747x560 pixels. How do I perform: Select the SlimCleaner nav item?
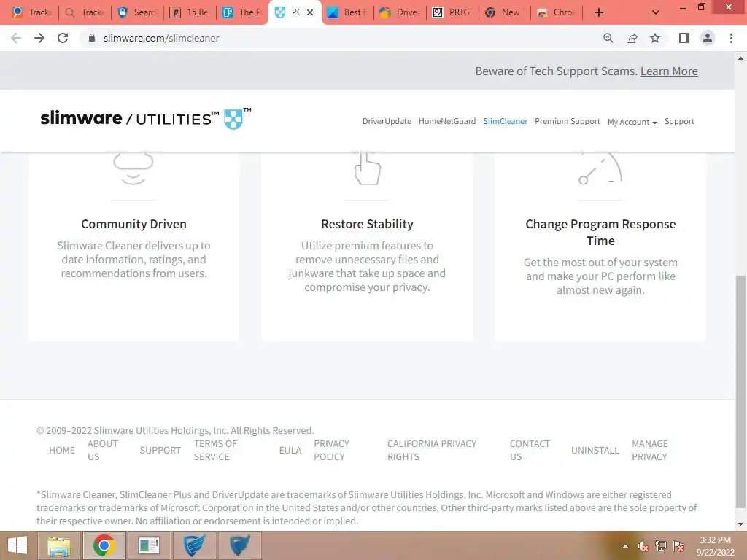click(x=505, y=121)
